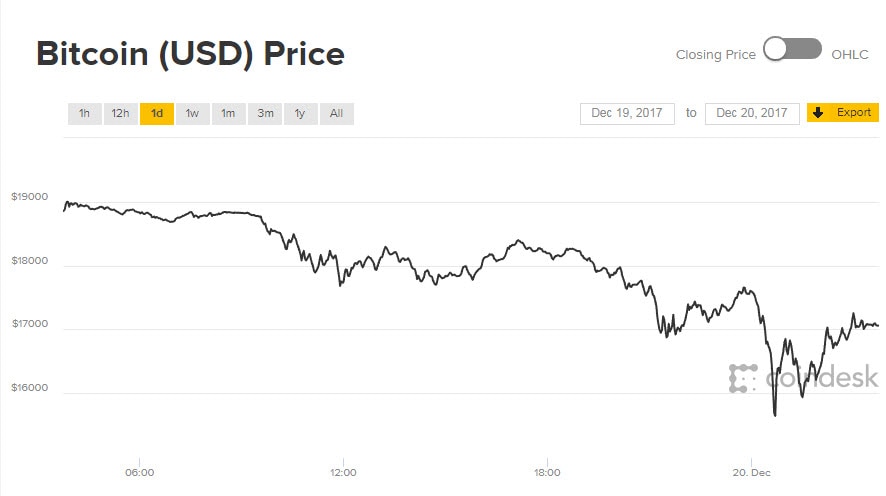The width and height of the screenshot is (886, 496).
Task: Click the 12:00 time axis label
Action: 343,471
